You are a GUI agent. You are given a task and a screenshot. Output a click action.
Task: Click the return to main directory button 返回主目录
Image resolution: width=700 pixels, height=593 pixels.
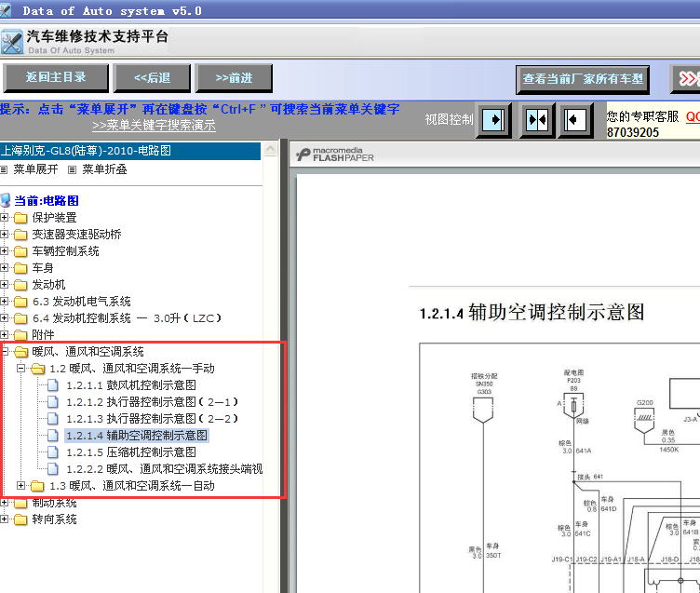pyautogui.click(x=56, y=77)
